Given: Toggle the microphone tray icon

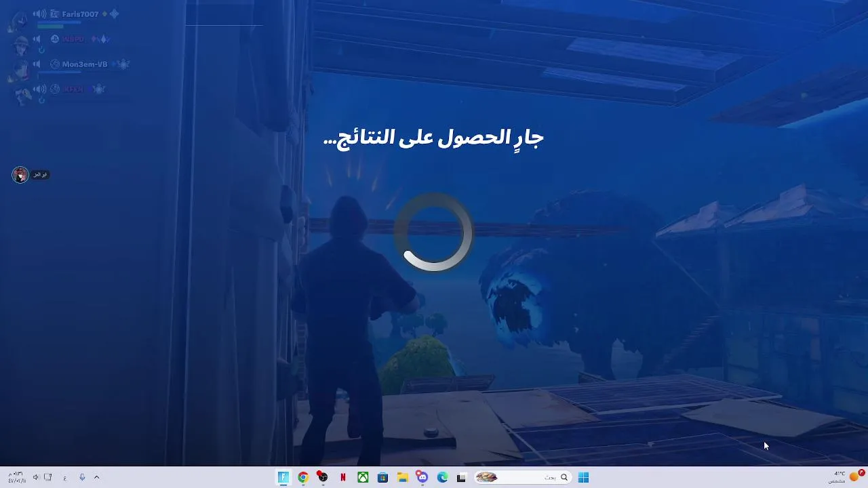Looking at the screenshot, I should (x=82, y=477).
